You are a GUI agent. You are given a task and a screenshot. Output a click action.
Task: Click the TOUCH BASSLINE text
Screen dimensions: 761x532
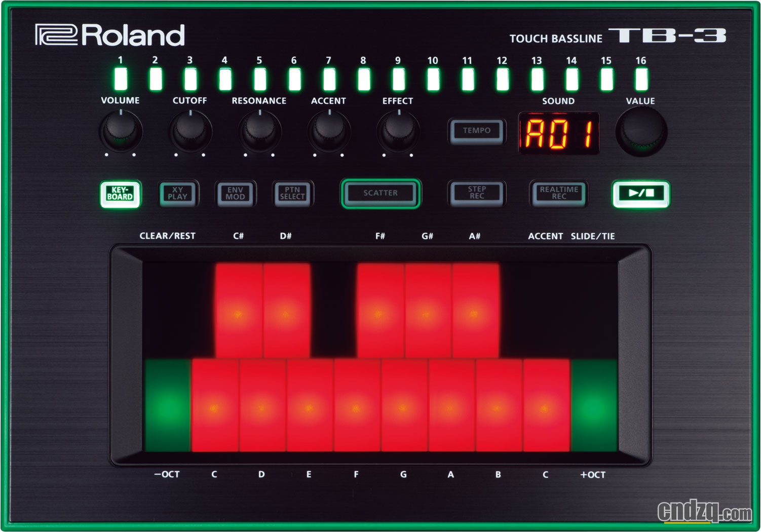(556, 39)
